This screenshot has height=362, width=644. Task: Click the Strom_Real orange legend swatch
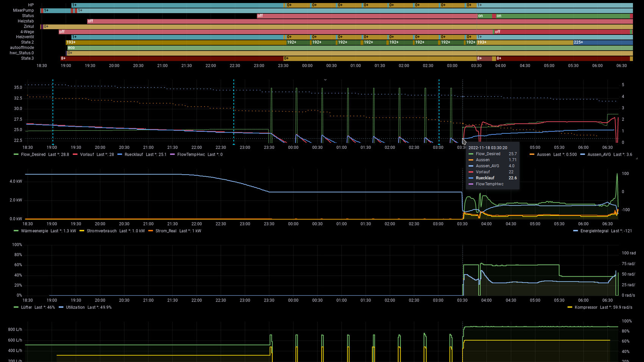[151, 231]
